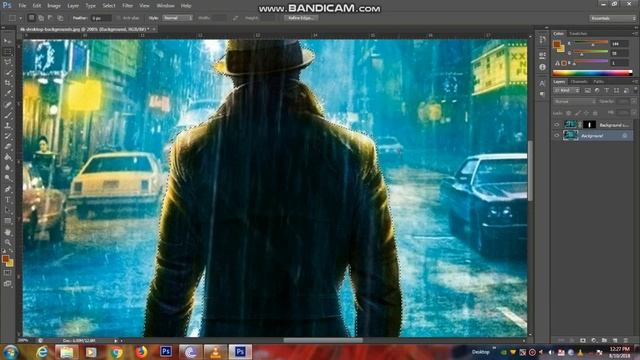The image size is (640, 360).
Task: Open the Select menu
Action: pyautogui.click(x=109, y=6)
